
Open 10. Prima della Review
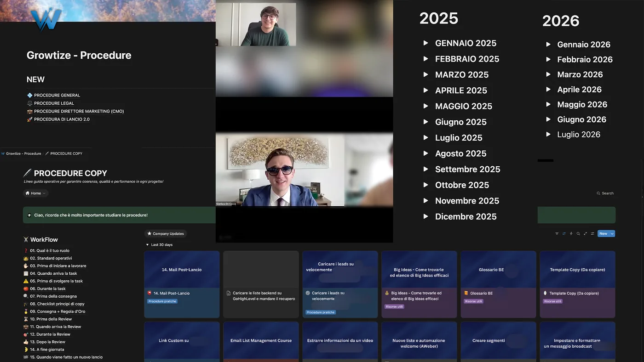coord(47,319)
